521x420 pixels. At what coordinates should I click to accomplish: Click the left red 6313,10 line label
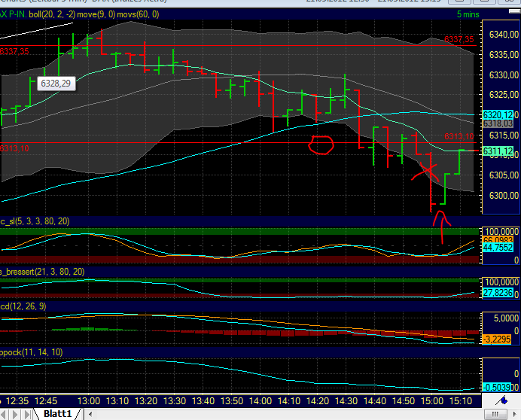click(x=14, y=148)
